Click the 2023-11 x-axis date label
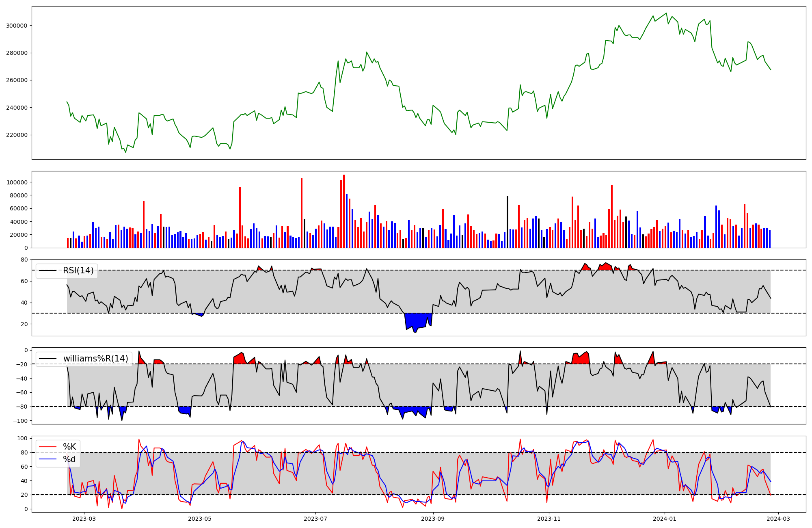The height and width of the screenshot is (528, 812). point(549,519)
